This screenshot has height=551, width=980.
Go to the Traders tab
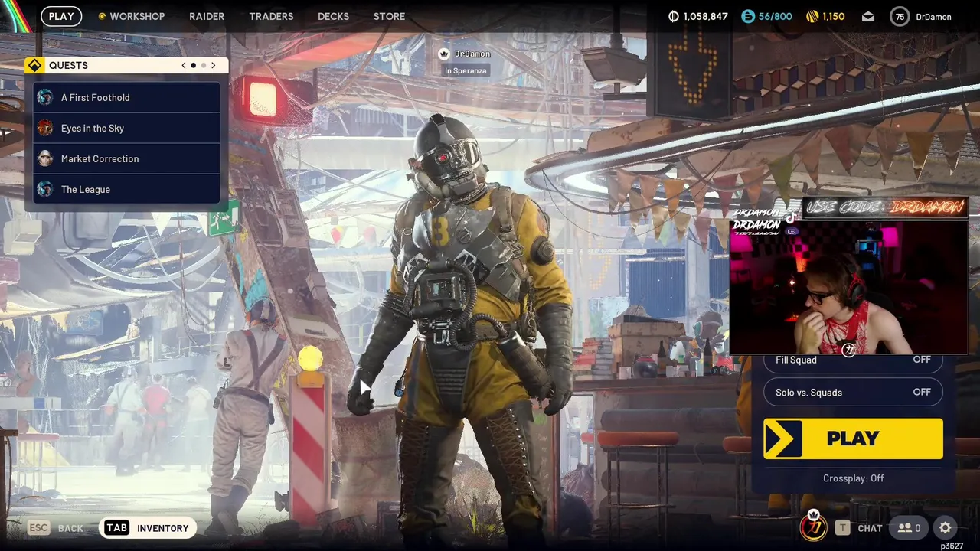click(x=271, y=16)
